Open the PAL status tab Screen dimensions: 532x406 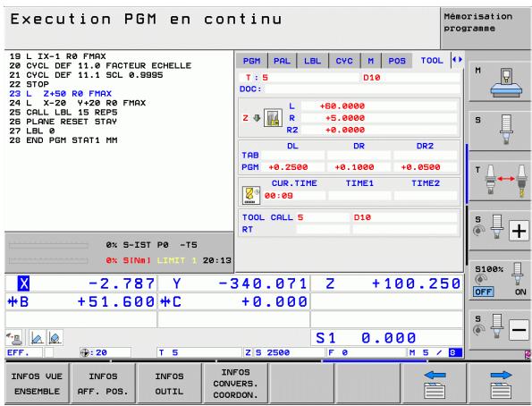click(282, 61)
